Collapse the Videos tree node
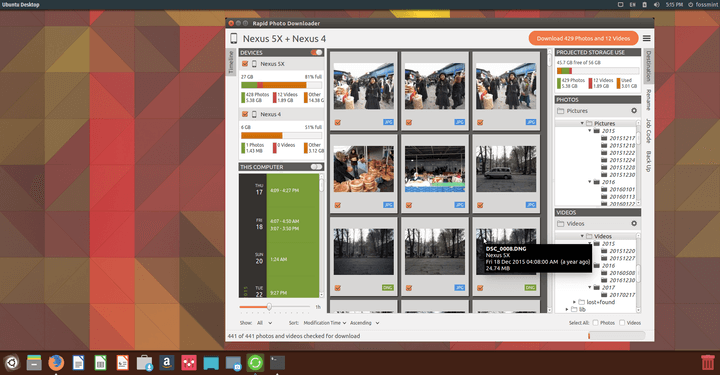Image resolution: width=720 pixels, height=375 pixels. [582, 236]
